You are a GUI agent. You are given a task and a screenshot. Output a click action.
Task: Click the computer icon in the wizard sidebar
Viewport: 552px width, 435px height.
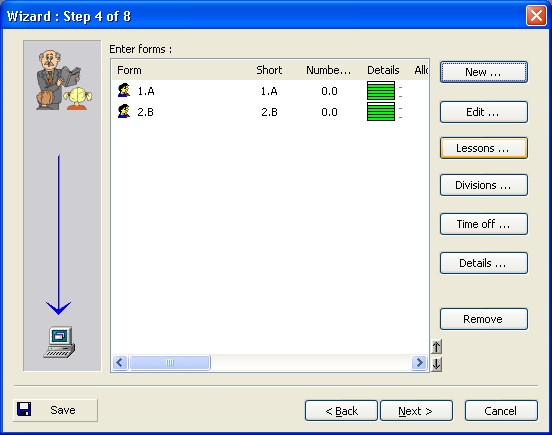click(x=59, y=342)
